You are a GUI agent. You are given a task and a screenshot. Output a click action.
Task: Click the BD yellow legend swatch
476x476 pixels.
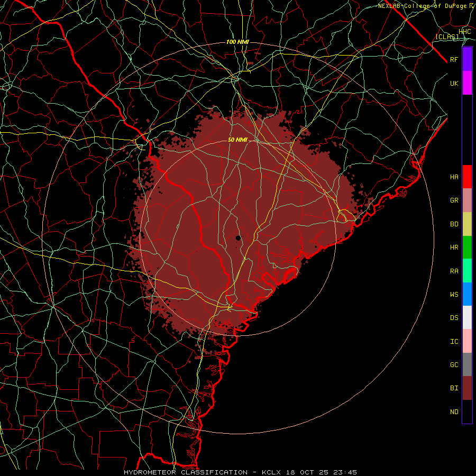(467, 224)
